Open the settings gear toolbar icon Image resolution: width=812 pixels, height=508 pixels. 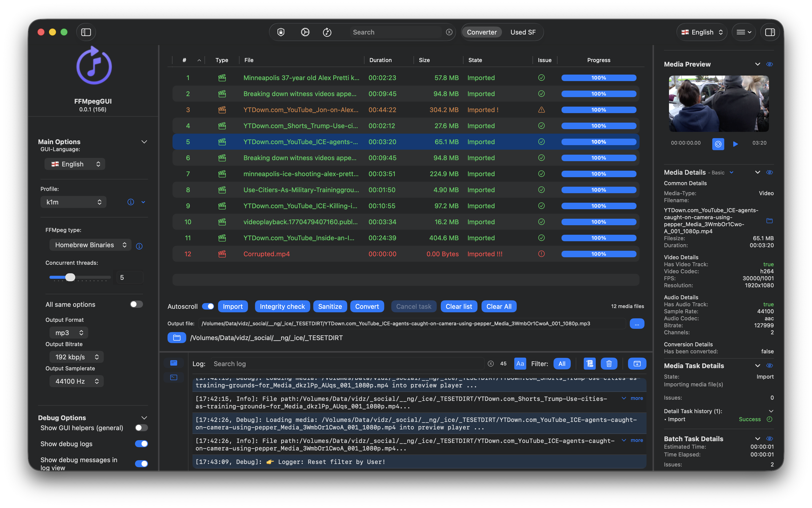click(305, 32)
